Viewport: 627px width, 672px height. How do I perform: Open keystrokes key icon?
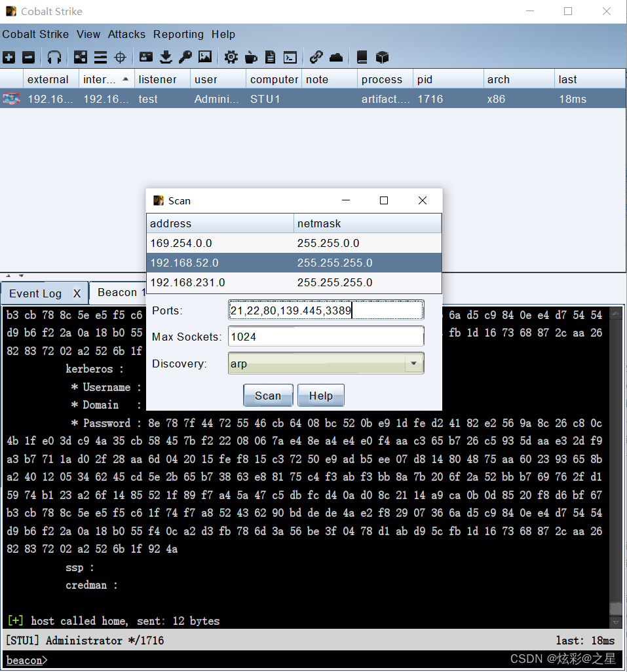pyautogui.click(x=185, y=57)
